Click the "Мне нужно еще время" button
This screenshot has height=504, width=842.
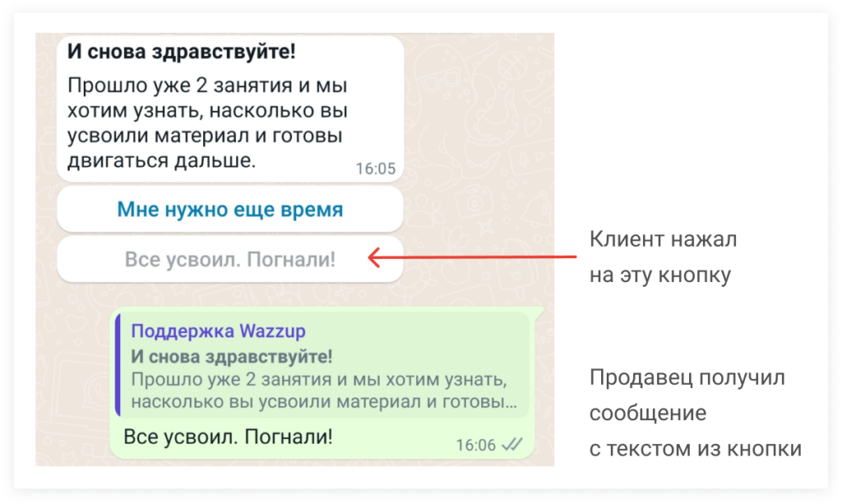click(229, 209)
